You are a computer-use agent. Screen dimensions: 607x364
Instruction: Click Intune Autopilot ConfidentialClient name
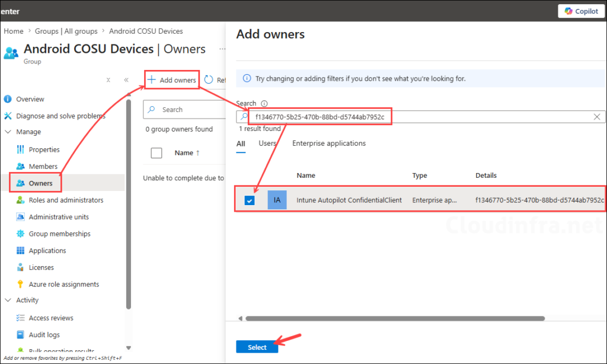(349, 200)
